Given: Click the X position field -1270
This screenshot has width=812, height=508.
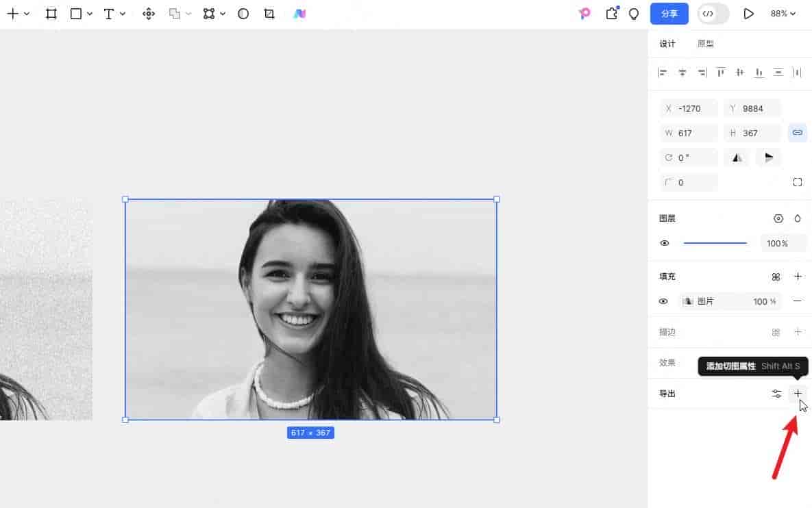Looking at the screenshot, I should click(x=689, y=109).
